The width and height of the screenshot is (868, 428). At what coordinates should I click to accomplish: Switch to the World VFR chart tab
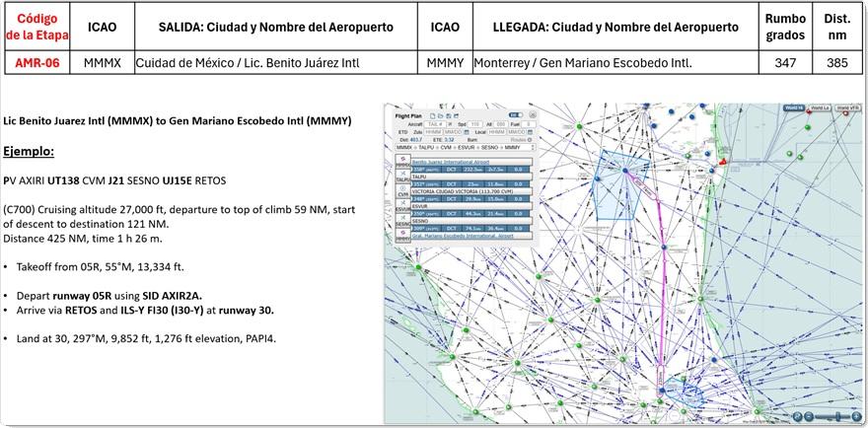(848, 107)
